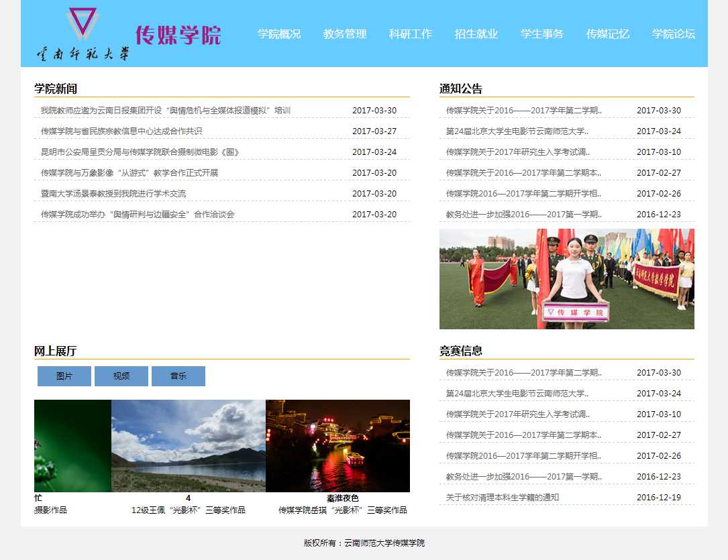Open the 学院概况 menu item
Image resolution: width=728 pixels, height=560 pixels.
point(279,34)
